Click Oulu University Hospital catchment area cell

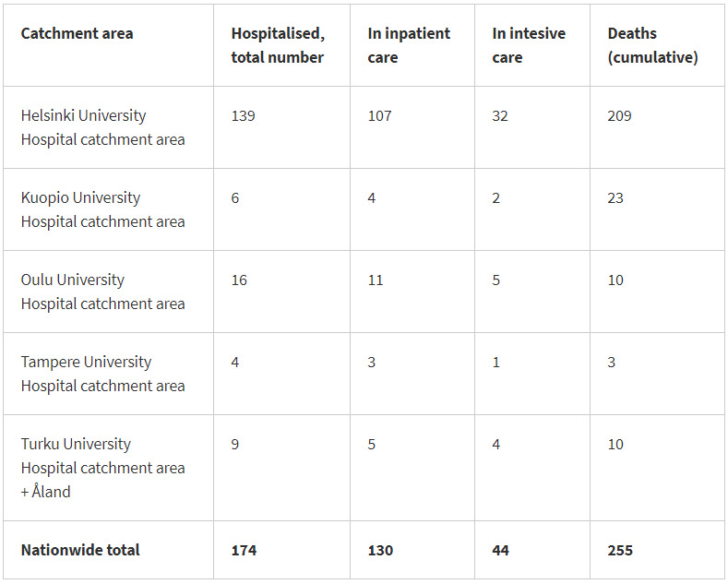click(102, 292)
